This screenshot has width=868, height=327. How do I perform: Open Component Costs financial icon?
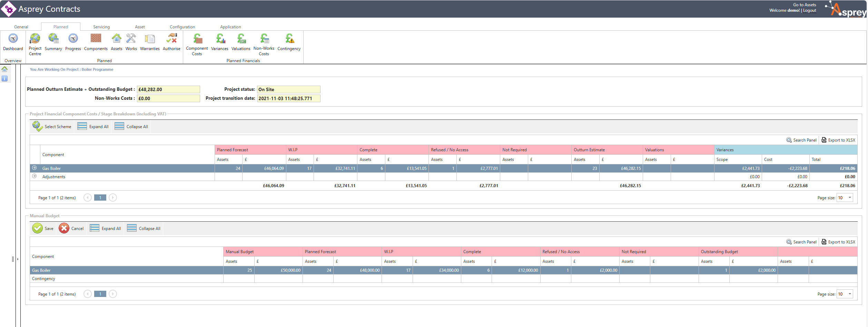[197, 39]
